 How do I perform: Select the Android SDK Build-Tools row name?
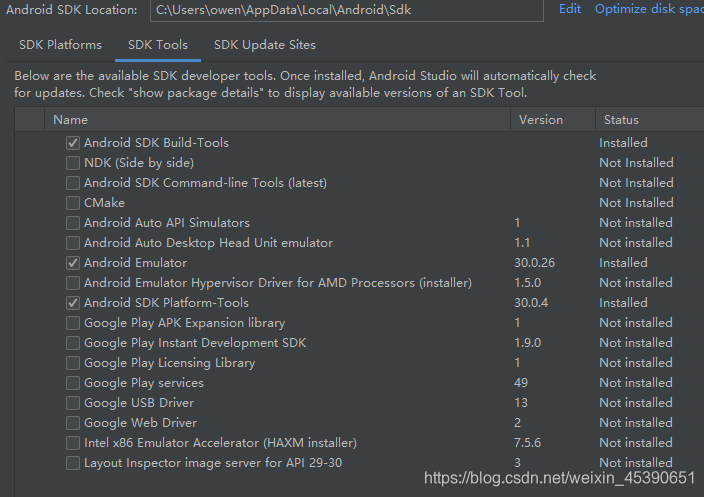(156, 143)
